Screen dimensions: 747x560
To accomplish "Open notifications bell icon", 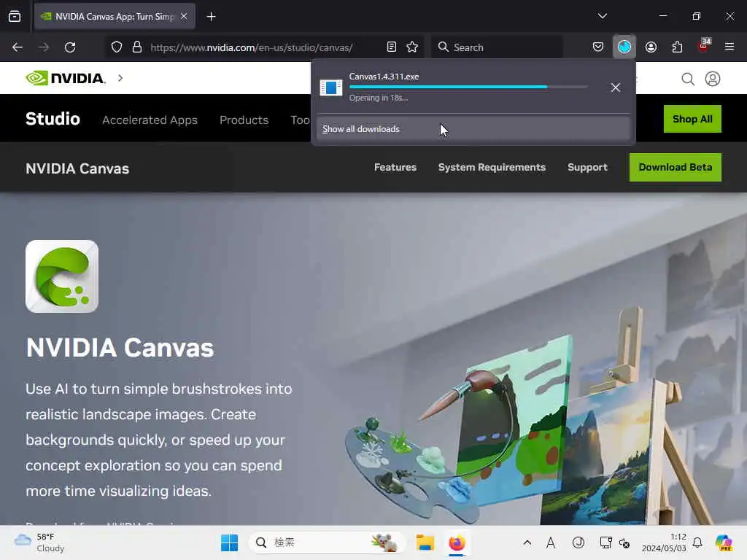I will pos(697,542).
